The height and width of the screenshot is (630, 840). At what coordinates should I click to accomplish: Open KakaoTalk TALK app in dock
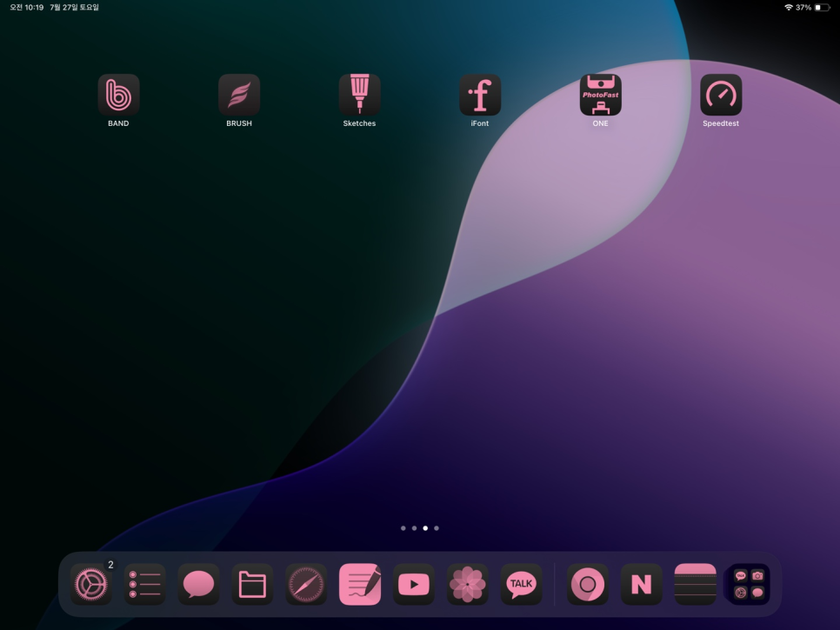521,584
